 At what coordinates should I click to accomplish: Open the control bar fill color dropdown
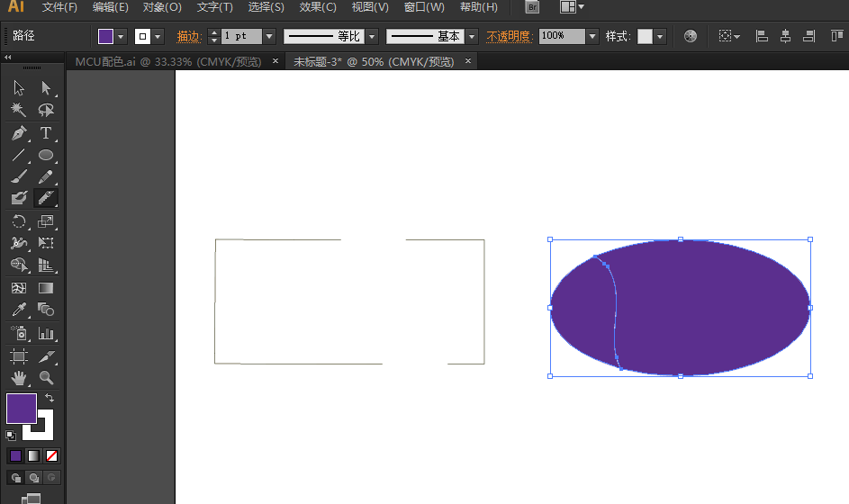tap(121, 36)
